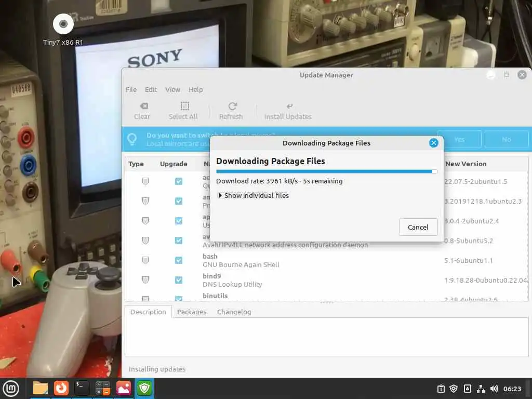Click shield type icon in 3.20191218.1ubuntu2.3 row
The image size is (532, 399).
[x=145, y=201]
